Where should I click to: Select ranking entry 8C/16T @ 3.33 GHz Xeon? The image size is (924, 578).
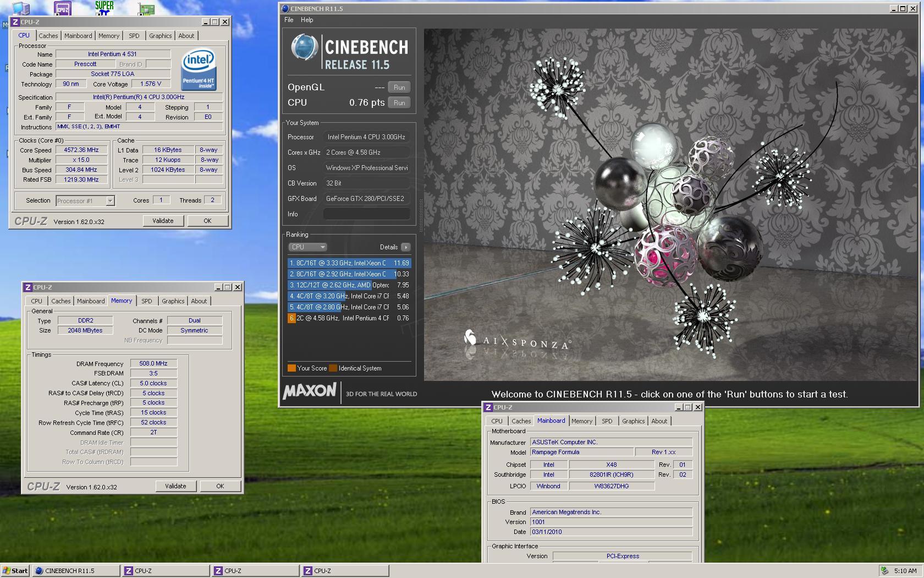point(349,263)
